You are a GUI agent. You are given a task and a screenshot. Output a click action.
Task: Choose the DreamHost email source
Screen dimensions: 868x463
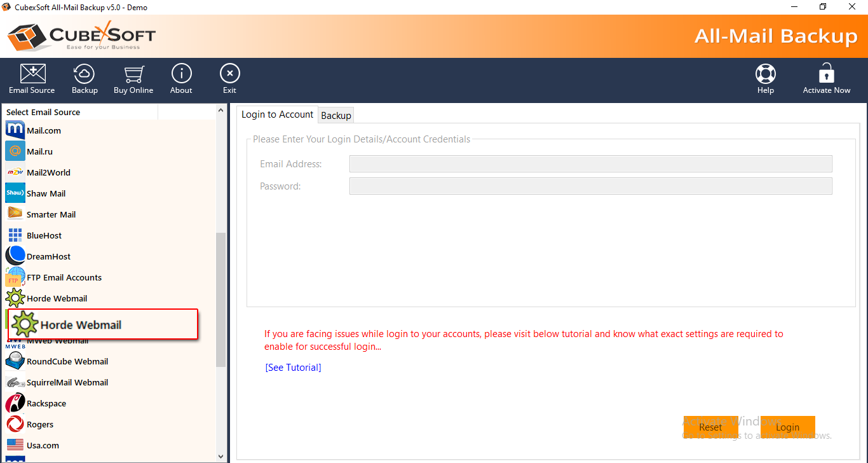pos(48,256)
